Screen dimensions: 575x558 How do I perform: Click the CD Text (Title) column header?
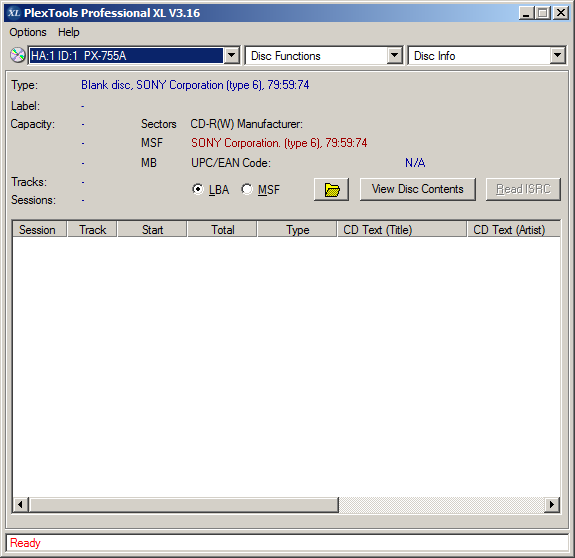pos(402,230)
